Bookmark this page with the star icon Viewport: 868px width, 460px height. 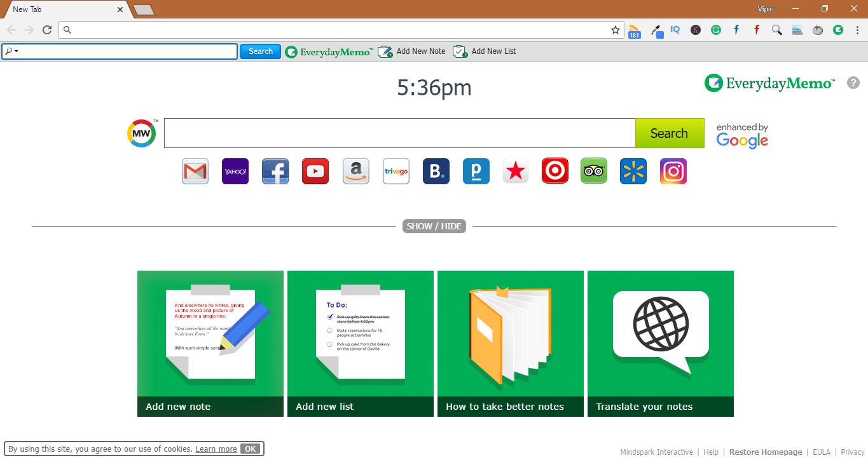tap(615, 29)
